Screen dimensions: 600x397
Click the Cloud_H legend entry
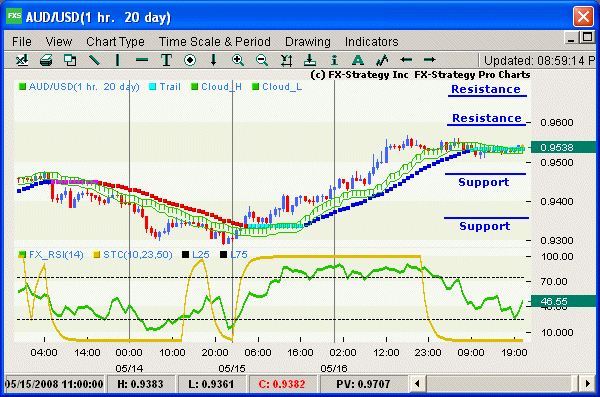[x=216, y=87]
